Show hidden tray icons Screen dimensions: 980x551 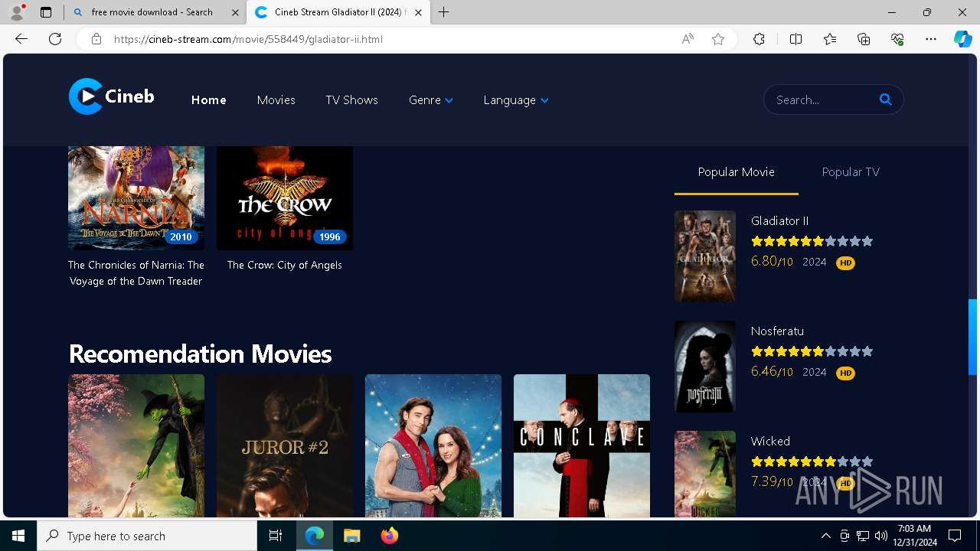(825, 536)
